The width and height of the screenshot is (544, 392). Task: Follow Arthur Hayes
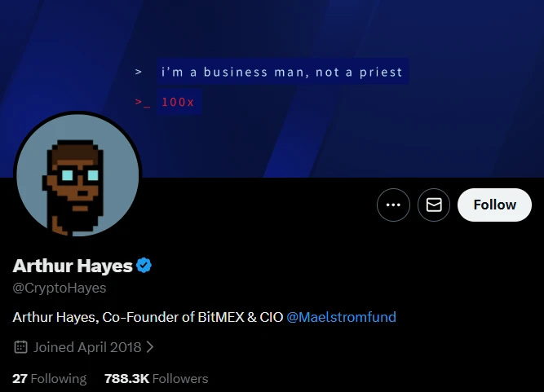[494, 205]
